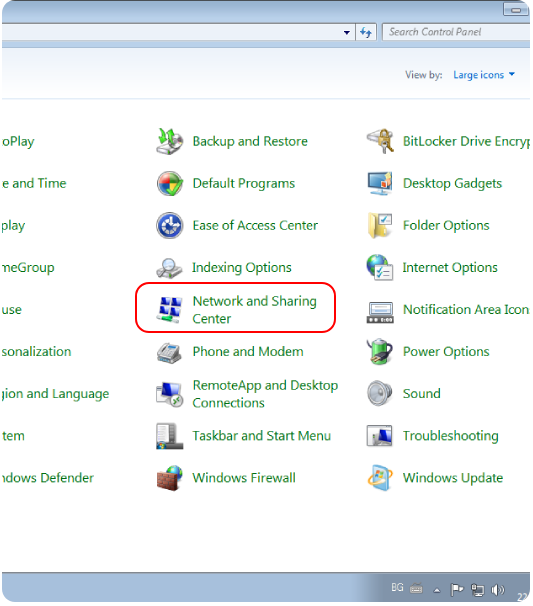Open the Folder Options link
Image resolution: width=533 pixels, height=606 pixels.
tap(446, 226)
